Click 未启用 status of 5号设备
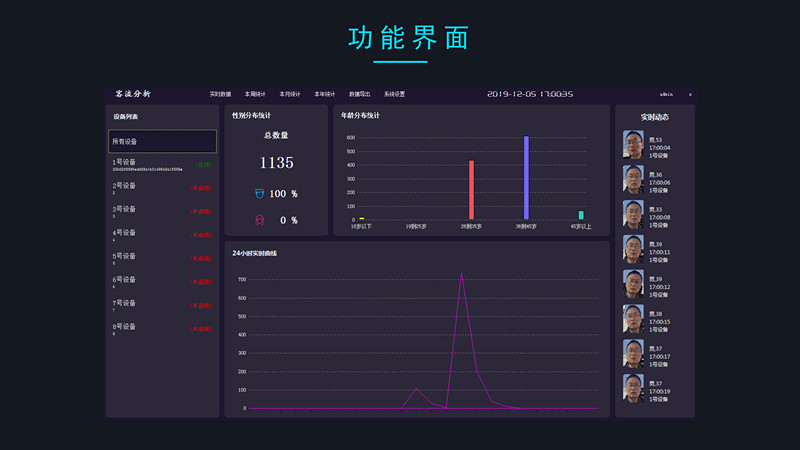This screenshot has width=800, height=450. click(201, 259)
